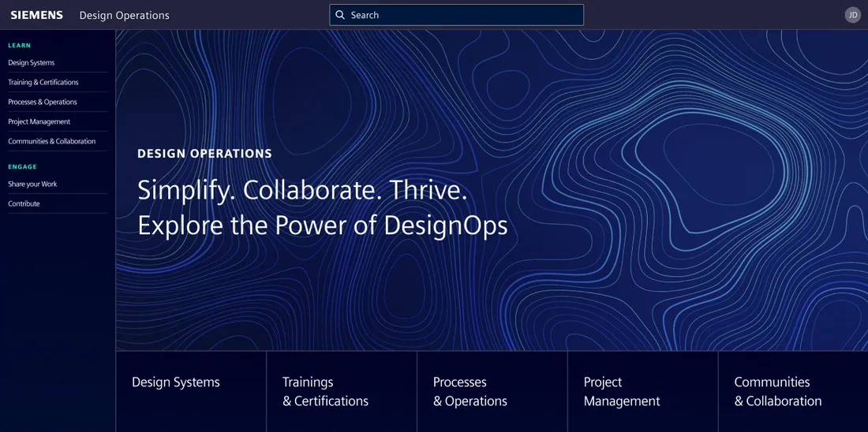Open Project Management in the sidebar
The height and width of the screenshot is (432, 868).
(58, 121)
